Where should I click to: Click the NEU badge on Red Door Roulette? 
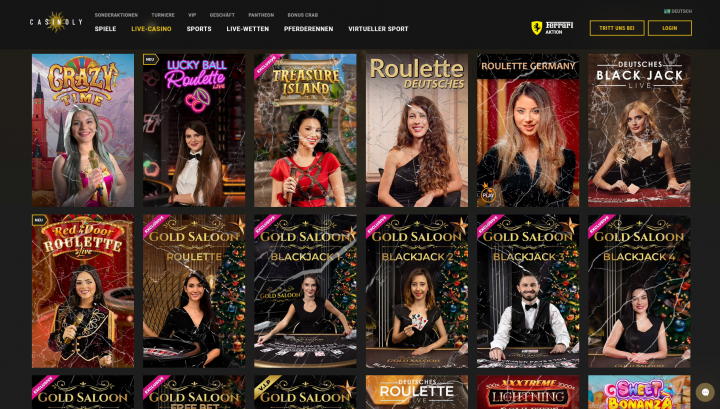point(39,220)
